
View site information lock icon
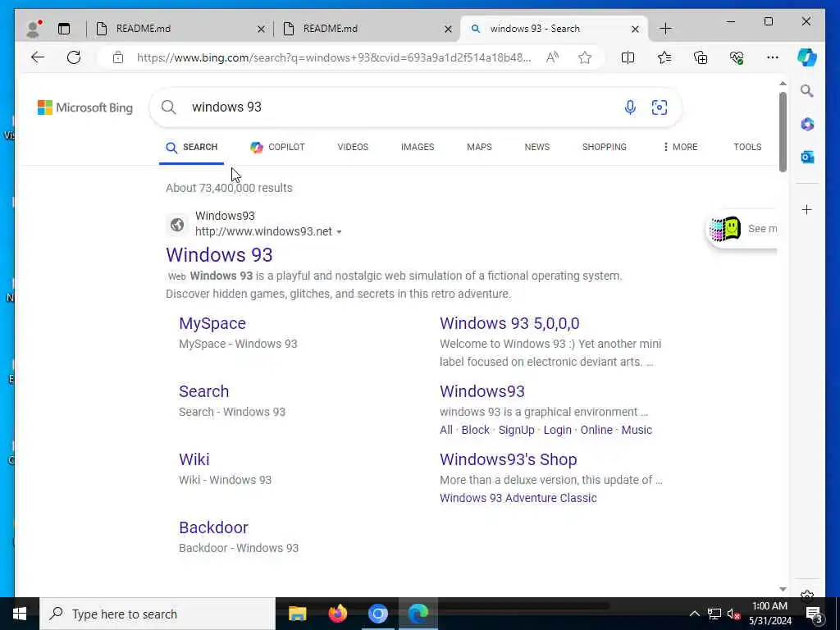click(x=118, y=57)
